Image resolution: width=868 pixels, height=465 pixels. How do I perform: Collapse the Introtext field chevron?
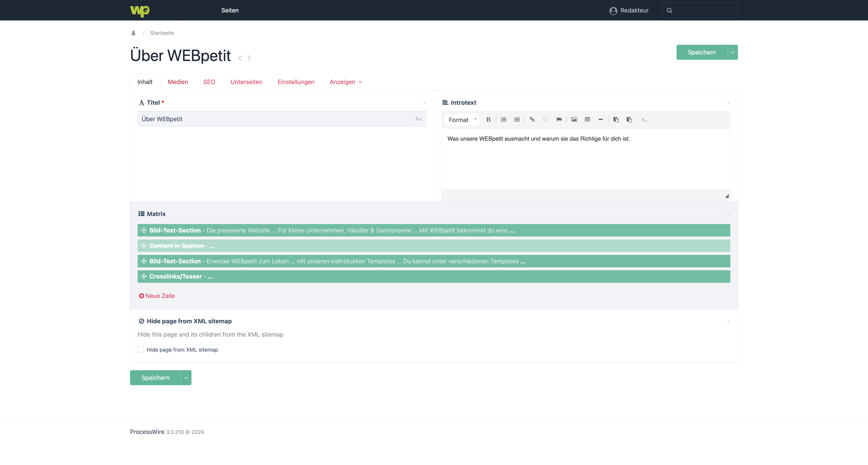(x=728, y=103)
